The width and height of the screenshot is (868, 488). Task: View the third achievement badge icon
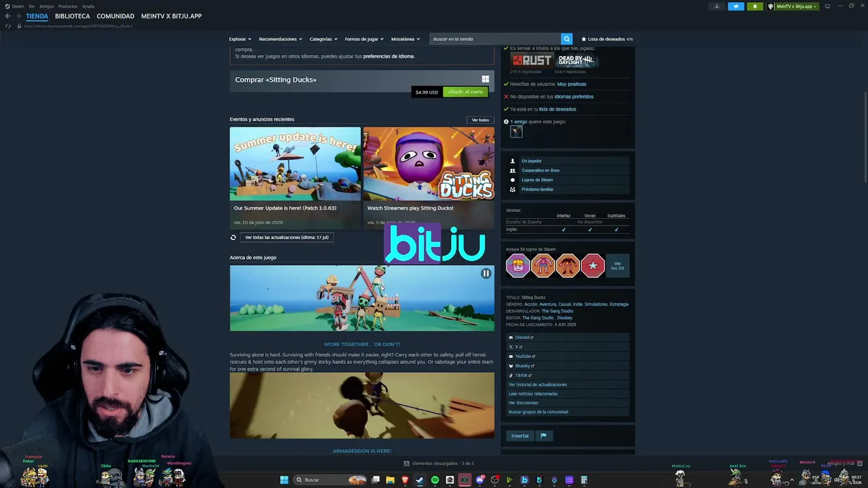tap(568, 266)
